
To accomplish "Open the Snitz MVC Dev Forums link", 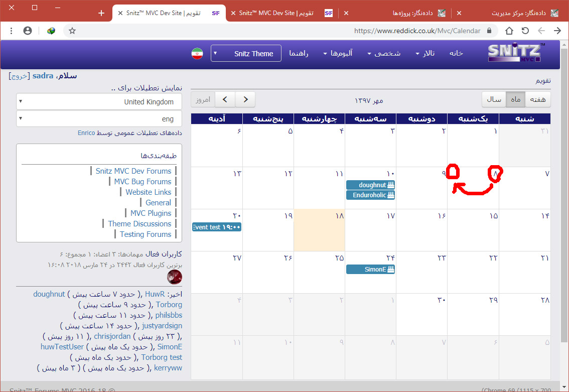I will (x=133, y=171).
